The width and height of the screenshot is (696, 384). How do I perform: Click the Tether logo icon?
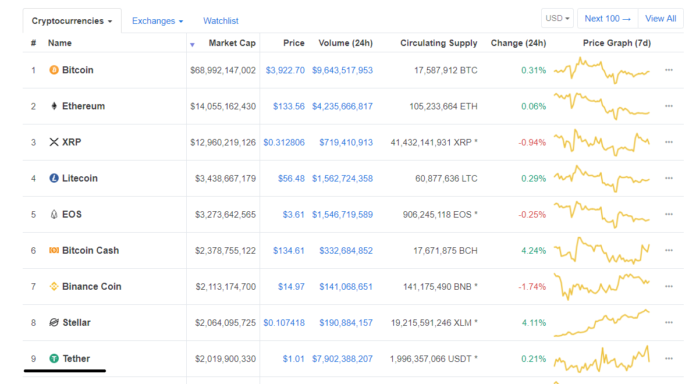click(x=54, y=358)
